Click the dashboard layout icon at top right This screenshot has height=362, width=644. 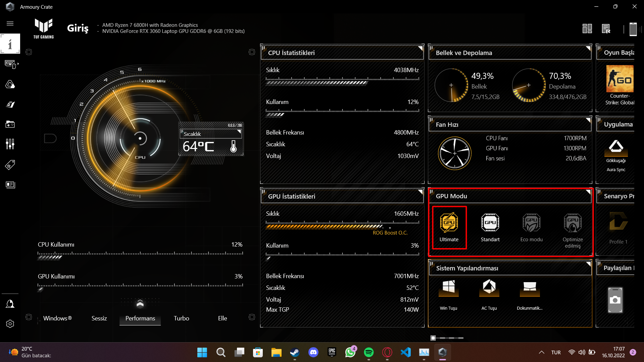point(587,29)
